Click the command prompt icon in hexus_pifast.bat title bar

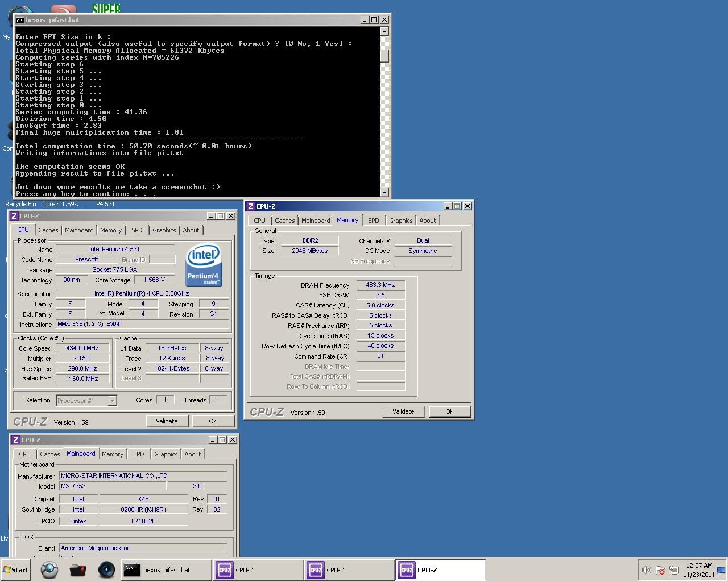pyautogui.click(x=20, y=20)
